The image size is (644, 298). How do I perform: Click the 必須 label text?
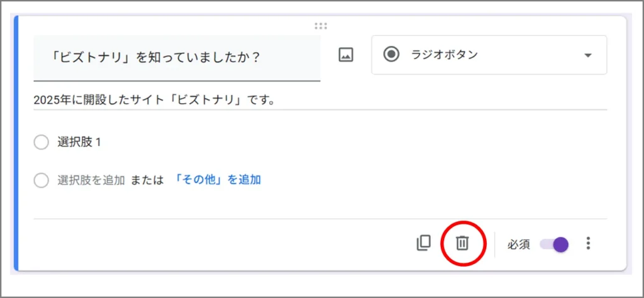[520, 244]
